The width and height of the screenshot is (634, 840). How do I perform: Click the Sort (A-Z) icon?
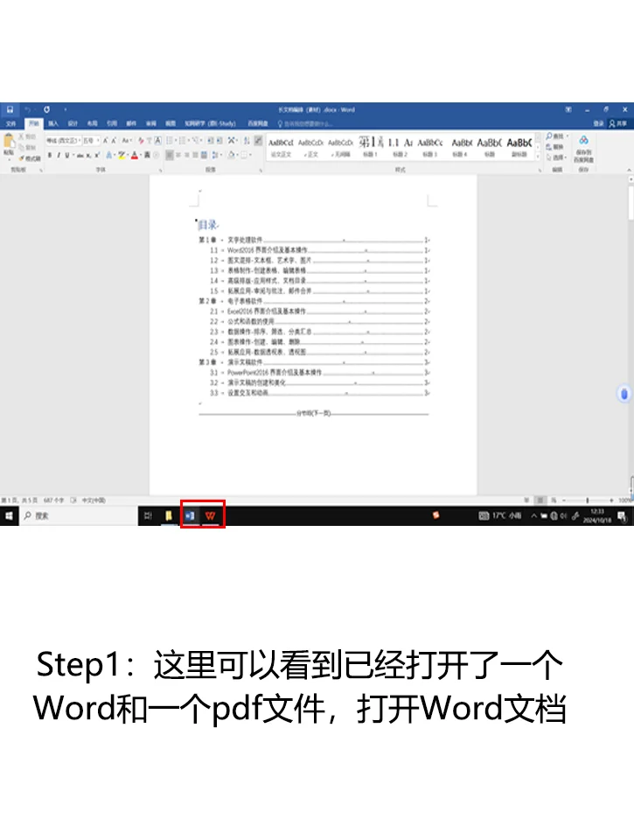[247, 140]
